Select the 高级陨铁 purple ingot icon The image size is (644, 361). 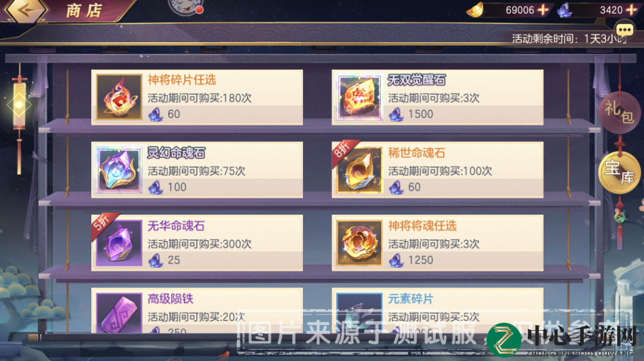pyautogui.click(x=119, y=313)
